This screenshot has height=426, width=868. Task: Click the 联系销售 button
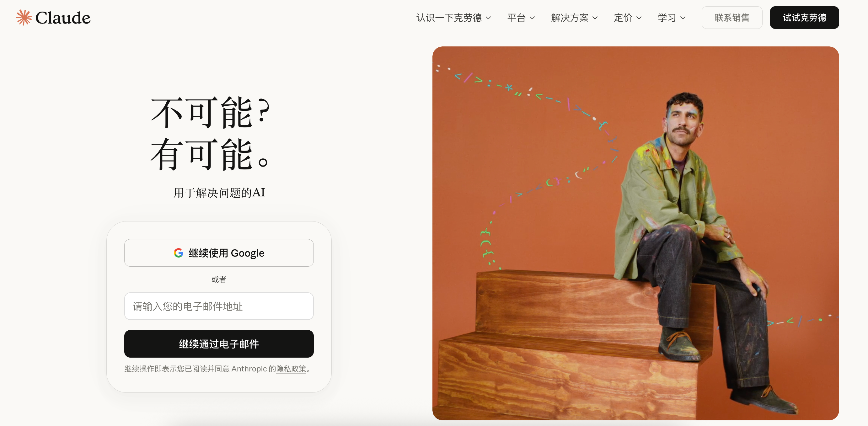point(732,18)
